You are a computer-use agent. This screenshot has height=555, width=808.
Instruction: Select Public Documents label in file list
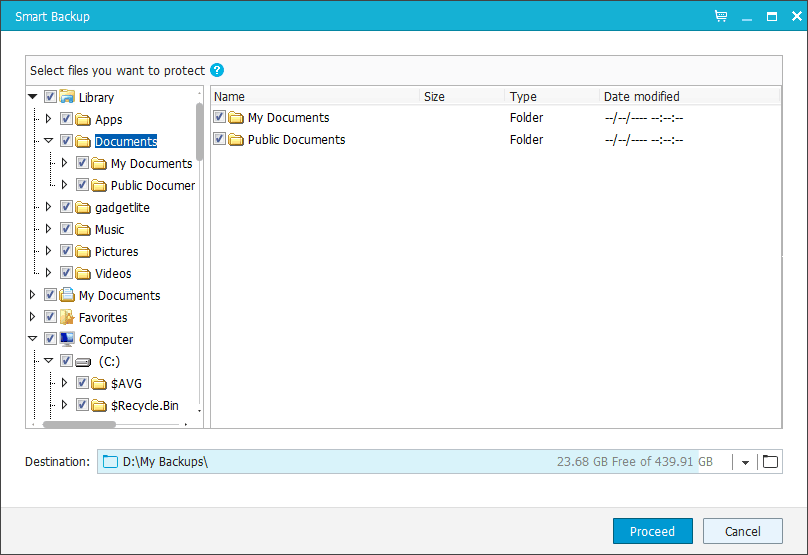(x=296, y=140)
